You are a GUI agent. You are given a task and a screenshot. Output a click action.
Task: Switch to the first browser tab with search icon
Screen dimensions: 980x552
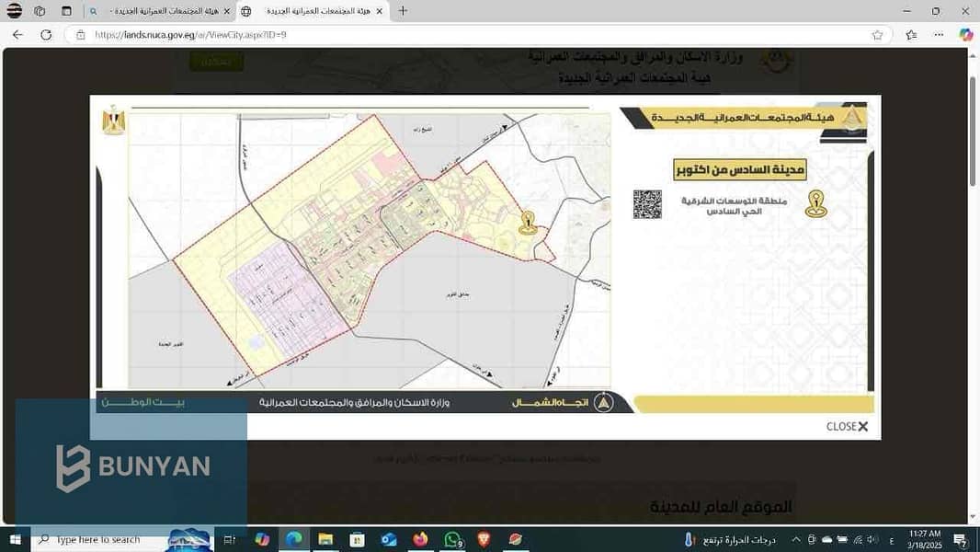tap(159, 11)
